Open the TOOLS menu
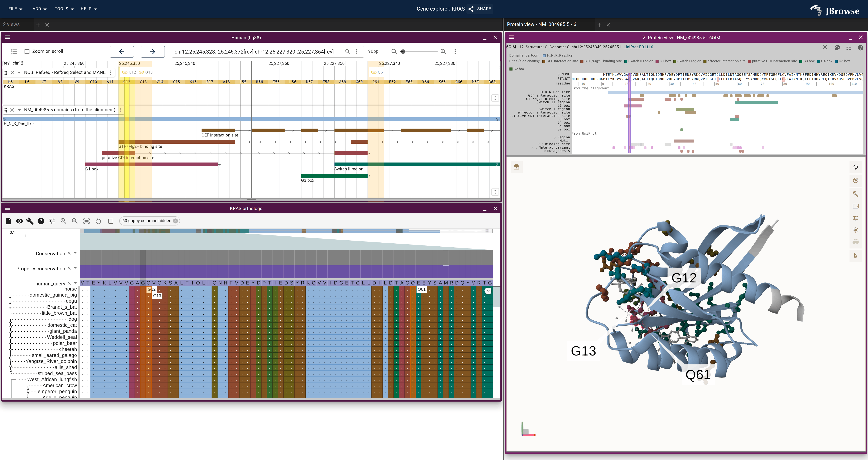This screenshot has height=460, width=868. tap(64, 9)
